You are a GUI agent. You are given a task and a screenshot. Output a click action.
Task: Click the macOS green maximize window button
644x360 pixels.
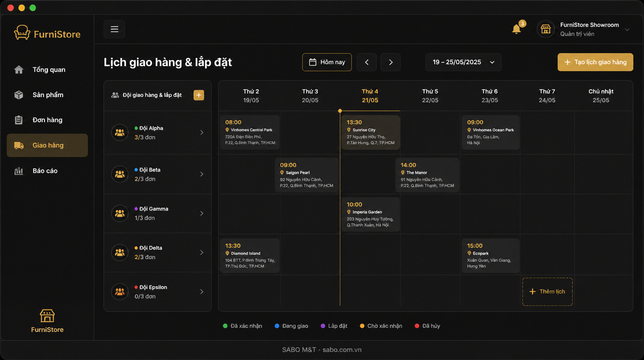[x=33, y=8]
